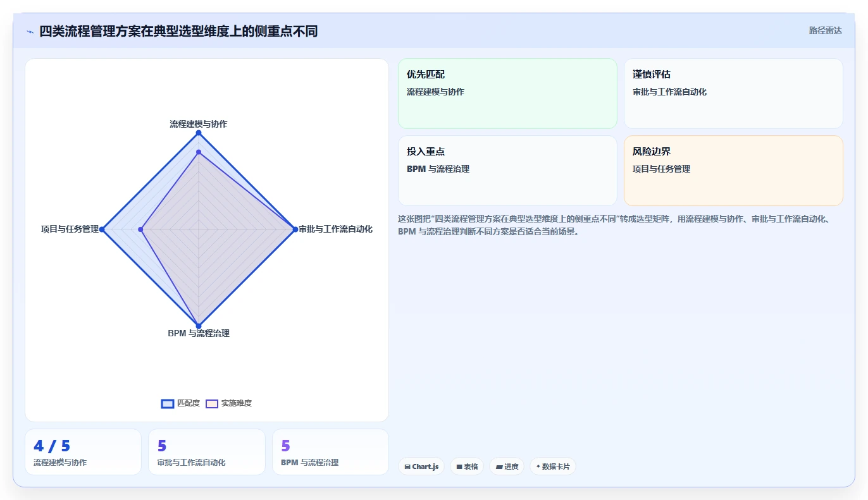The height and width of the screenshot is (500, 868).
Task: Click 流程建模与协作 text in 优先匹配 card
Action: click(x=435, y=92)
